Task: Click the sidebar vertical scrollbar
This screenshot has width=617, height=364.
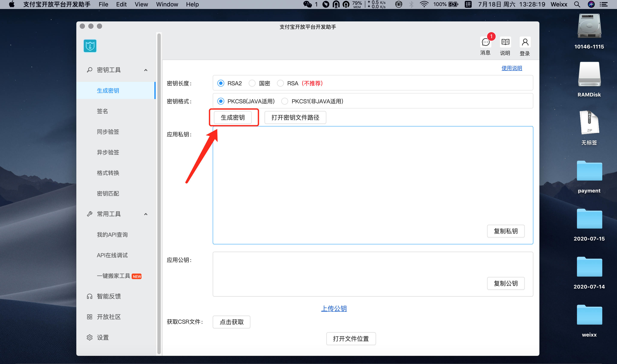Action: click(x=159, y=194)
